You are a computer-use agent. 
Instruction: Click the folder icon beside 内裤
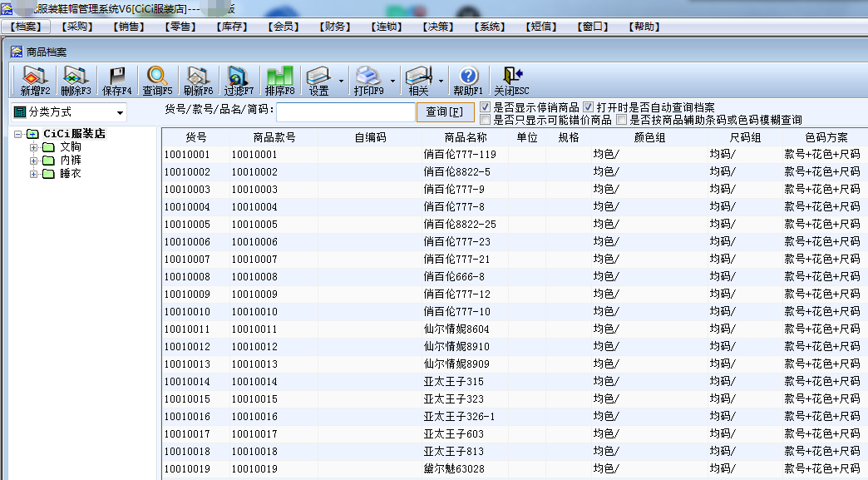pos(49,161)
